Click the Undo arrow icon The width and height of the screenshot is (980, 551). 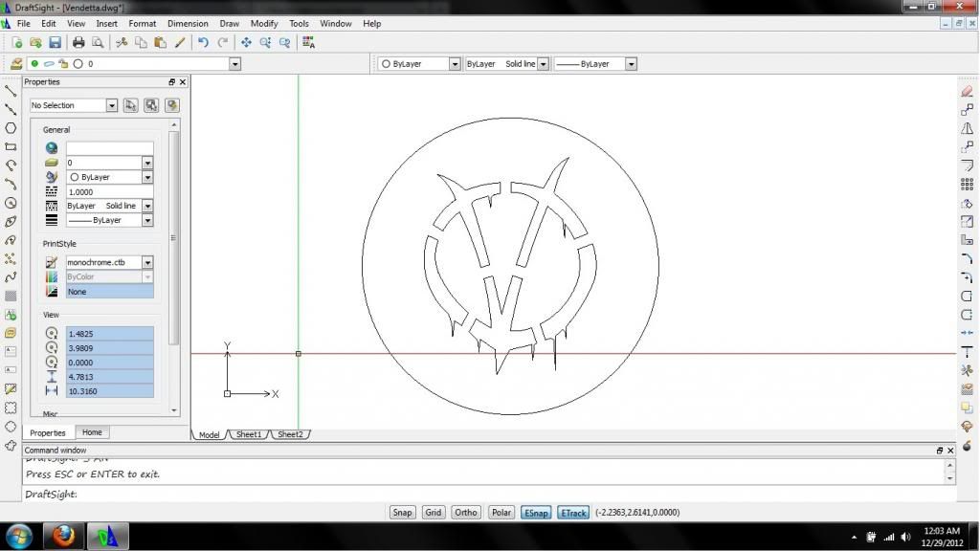[203, 42]
